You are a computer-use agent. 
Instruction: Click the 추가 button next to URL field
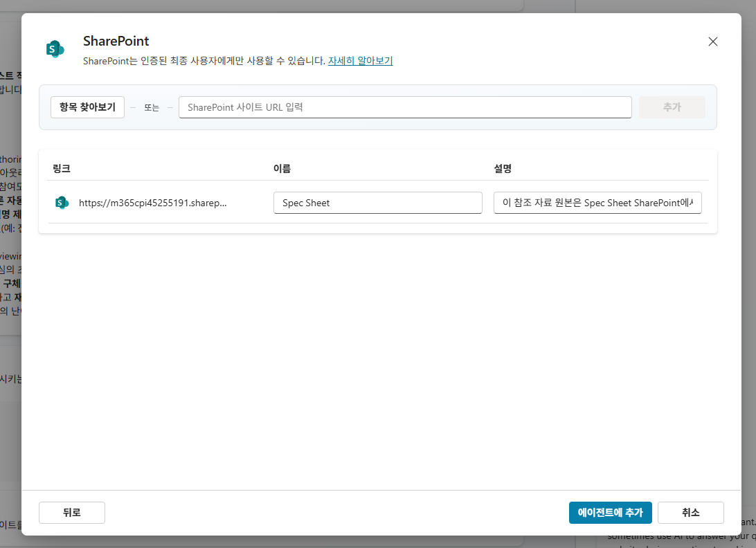[672, 107]
